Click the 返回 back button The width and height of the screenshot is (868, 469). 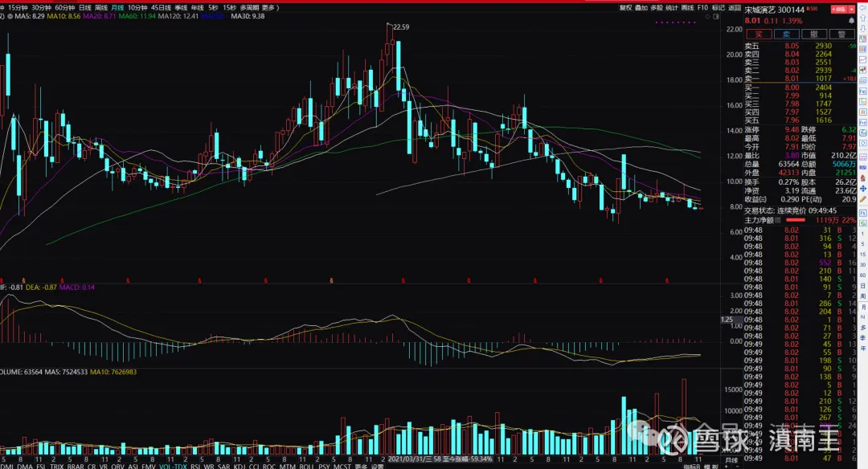(735, 8)
